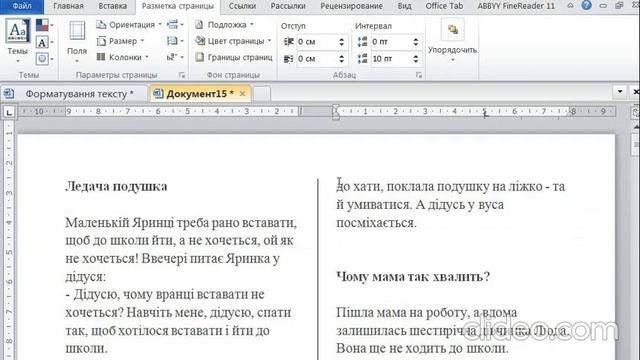This screenshot has width=640, height=360.
Task: Close the Документ15 document tab
Action: tap(242, 93)
